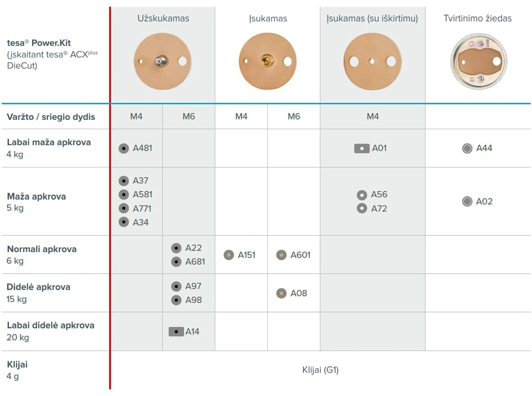Click the rectangular icon beside A14
This screenshot has height=396, width=532.
point(176,331)
